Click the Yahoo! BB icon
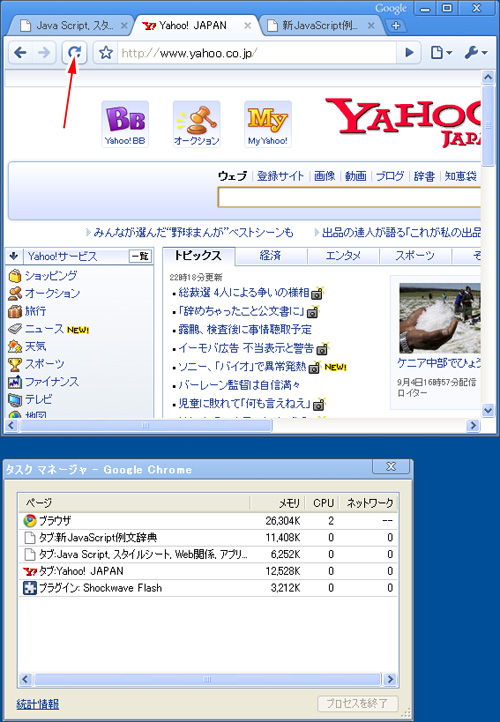Screen dimensions: 500x722 [x=125, y=124]
